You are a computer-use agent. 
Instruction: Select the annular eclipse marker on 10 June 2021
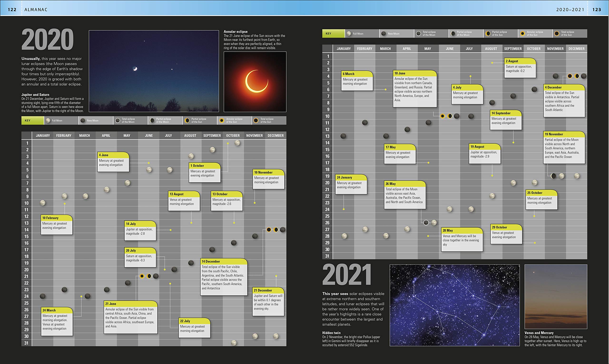tap(442, 116)
